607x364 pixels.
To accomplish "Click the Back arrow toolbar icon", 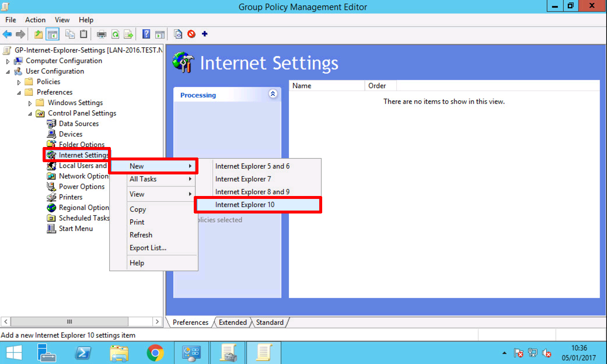I will coord(7,34).
